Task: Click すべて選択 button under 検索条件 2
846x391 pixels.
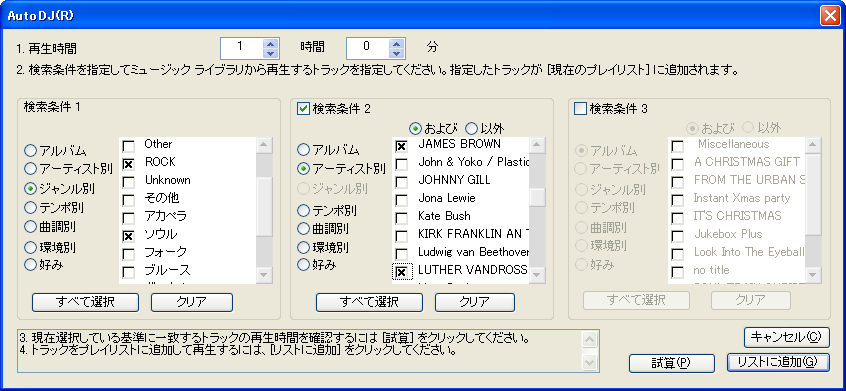Action: point(369,302)
